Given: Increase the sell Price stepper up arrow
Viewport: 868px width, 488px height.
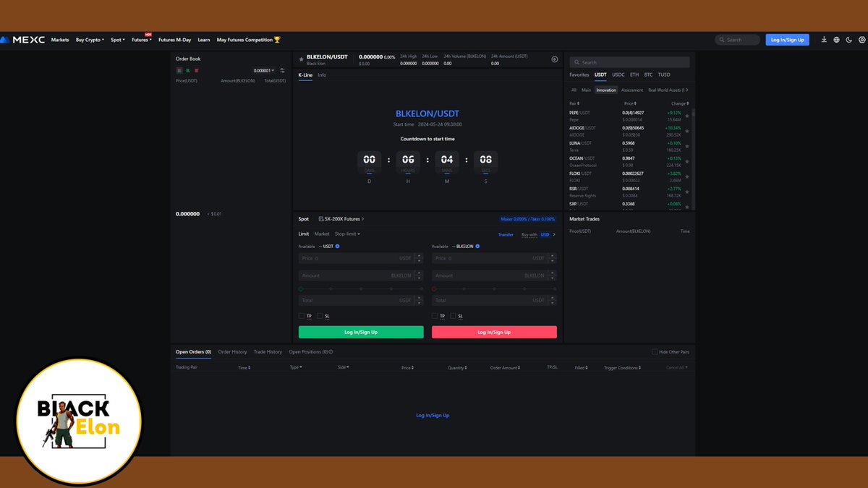Looking at the screenshot, I should 554,256.
